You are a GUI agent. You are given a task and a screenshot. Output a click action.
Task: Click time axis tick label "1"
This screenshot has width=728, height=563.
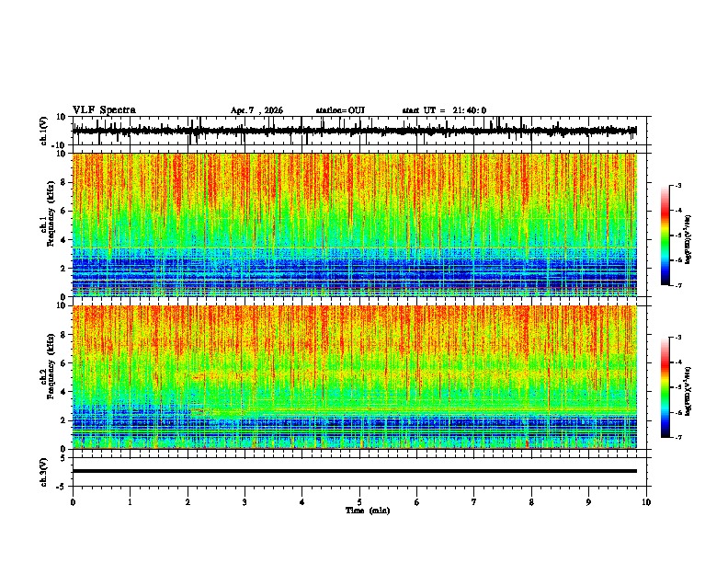pos(130,502)
